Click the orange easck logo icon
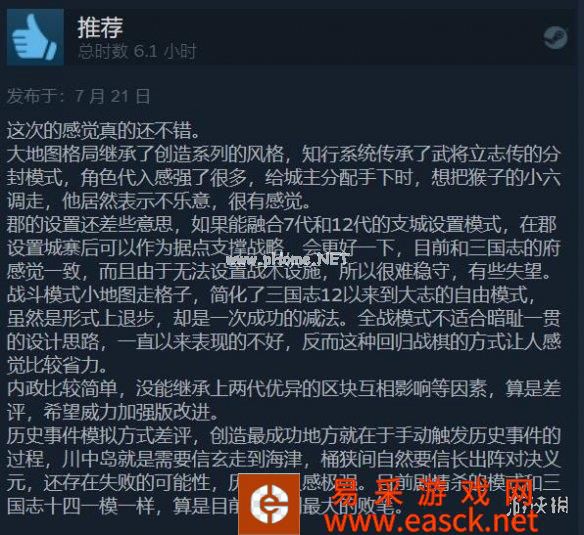Viewport: 584px width, 535px height. pyautogui.click(x=269, y=504)
